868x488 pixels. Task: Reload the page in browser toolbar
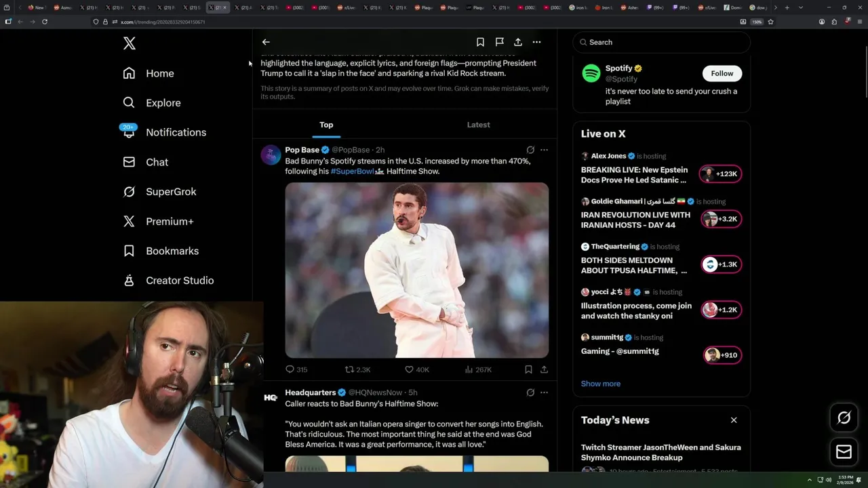(x=45, y=22)
